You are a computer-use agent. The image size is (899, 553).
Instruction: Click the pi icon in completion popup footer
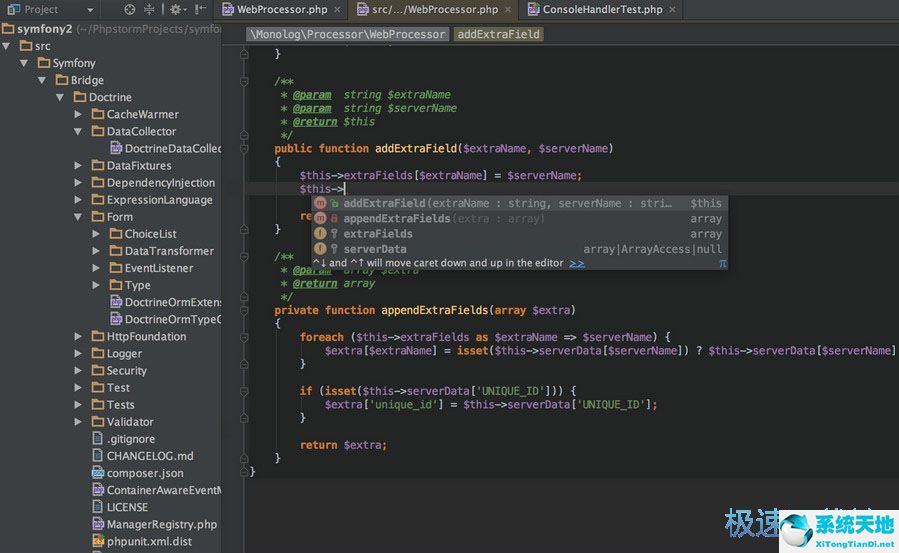click(x=722, y=264)
